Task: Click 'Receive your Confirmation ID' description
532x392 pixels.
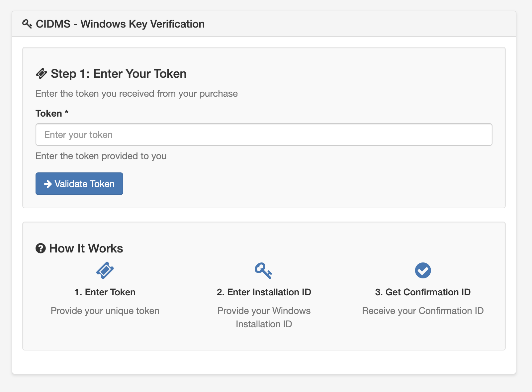Action: [x=423, y=311]
